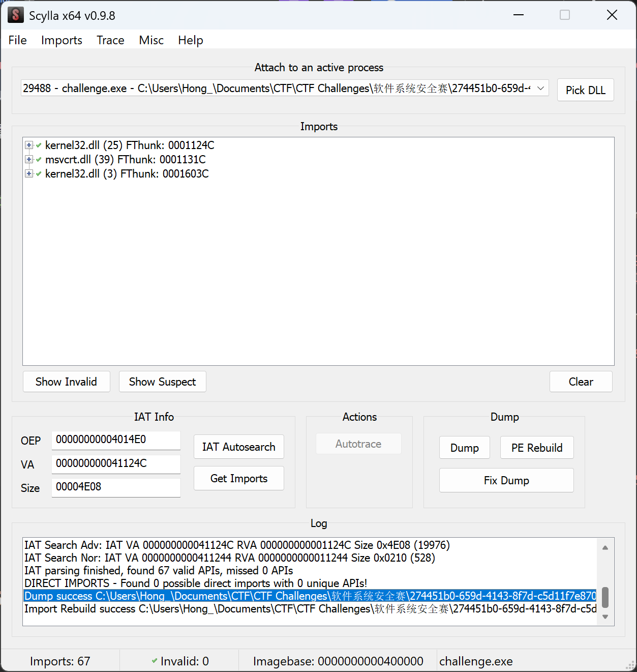Open the File menu

(18, 40)
